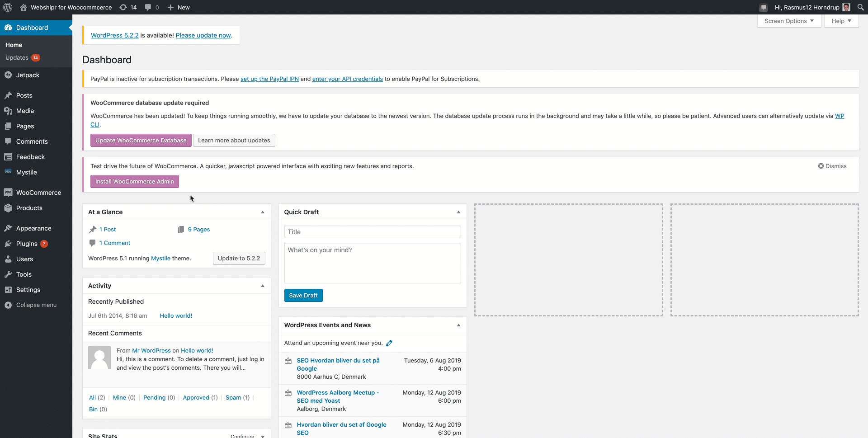
Task: Open WordPress Aalborg Meetup event link
Action: click(338, 396)
